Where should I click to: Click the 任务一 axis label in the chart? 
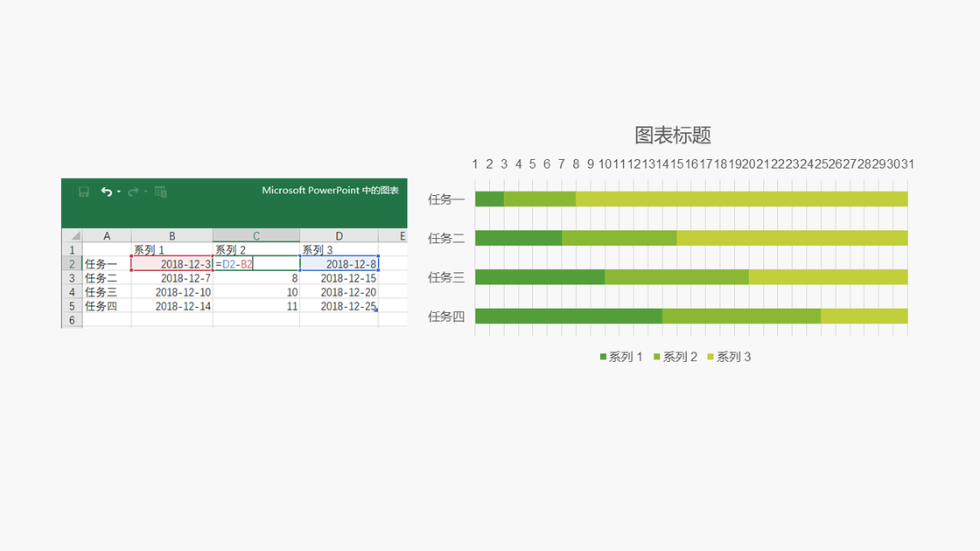pyautogui.click(x=446, y=199)
